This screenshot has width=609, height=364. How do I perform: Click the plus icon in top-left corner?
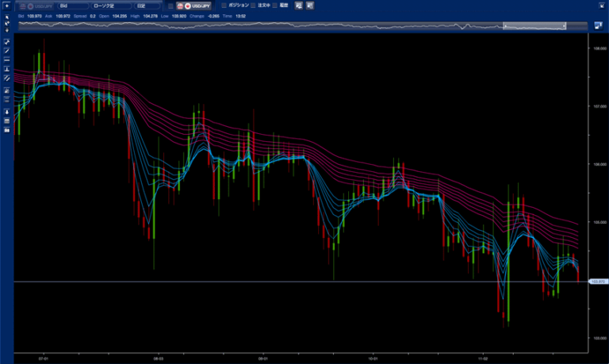click(x=6, y=6)
